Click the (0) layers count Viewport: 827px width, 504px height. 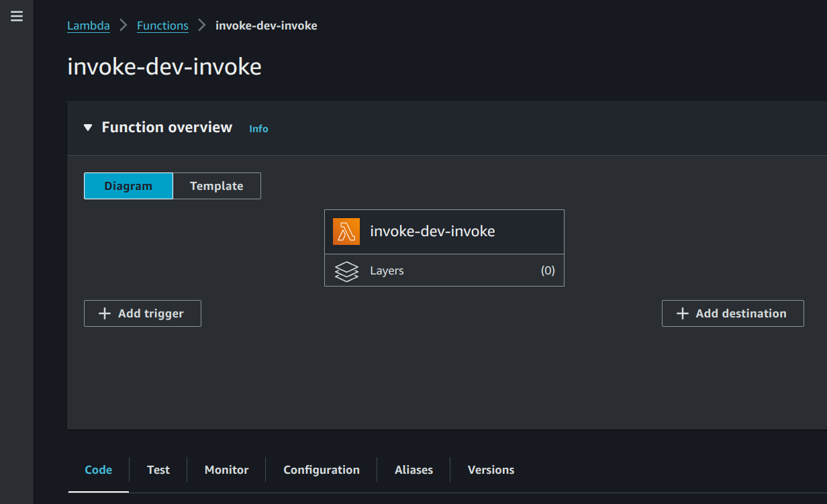point(548,271)
